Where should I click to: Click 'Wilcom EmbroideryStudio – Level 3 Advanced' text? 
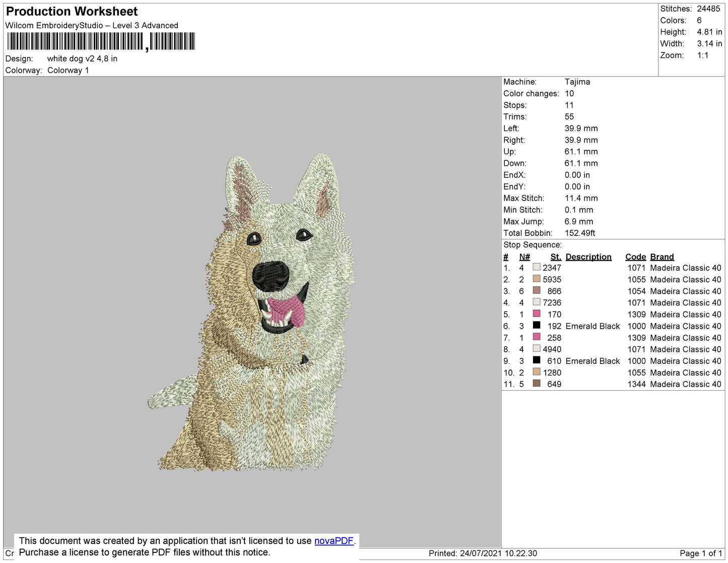[92, 25]
